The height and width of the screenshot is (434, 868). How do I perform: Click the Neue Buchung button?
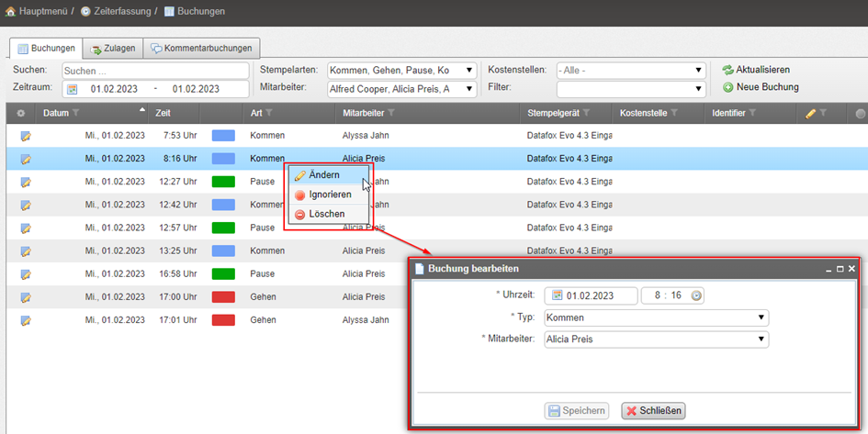760,87
